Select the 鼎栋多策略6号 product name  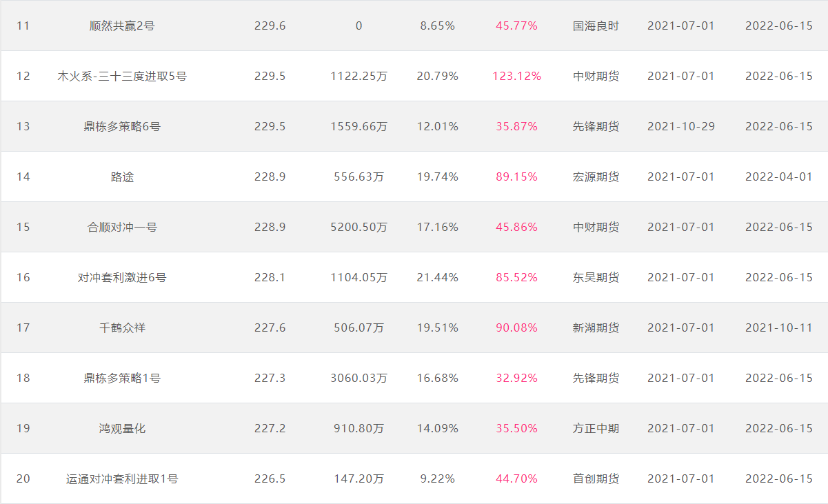click(x=122, y=126)
